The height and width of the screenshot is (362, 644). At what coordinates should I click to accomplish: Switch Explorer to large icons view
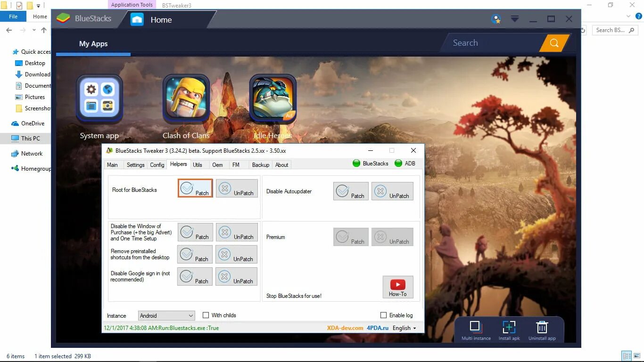point(637,356)
